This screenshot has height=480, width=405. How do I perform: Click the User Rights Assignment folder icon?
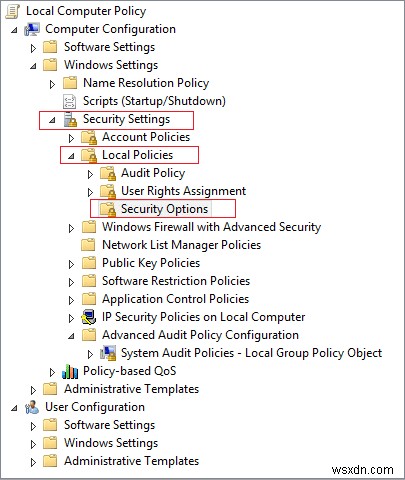tap(108, 191)
